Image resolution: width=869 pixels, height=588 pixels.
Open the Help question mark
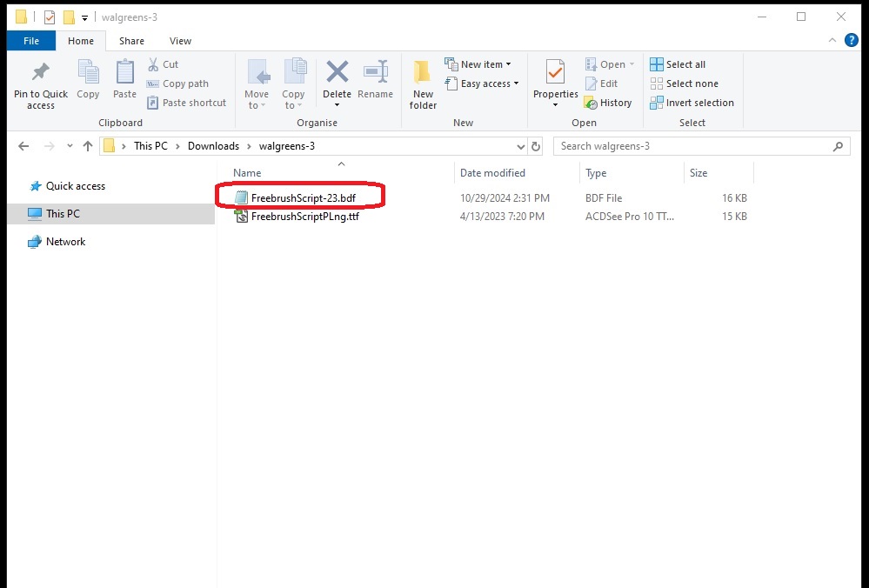tap(852, 40)
